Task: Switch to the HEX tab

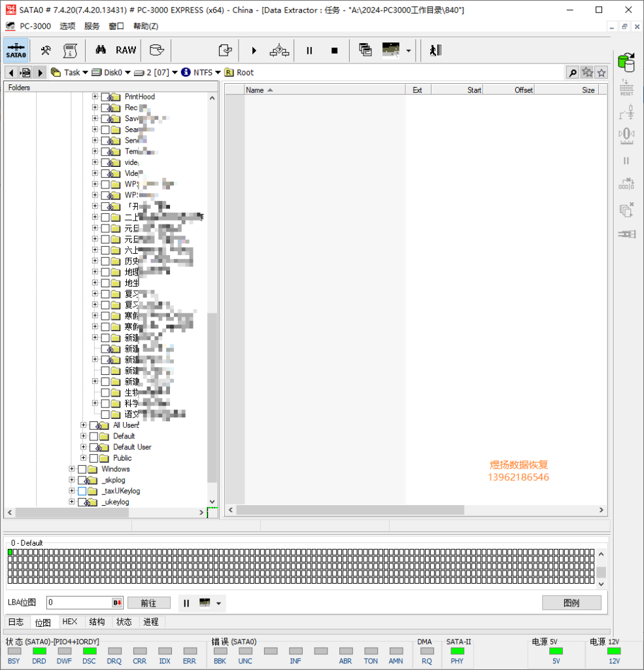Action: click(69, 622)
